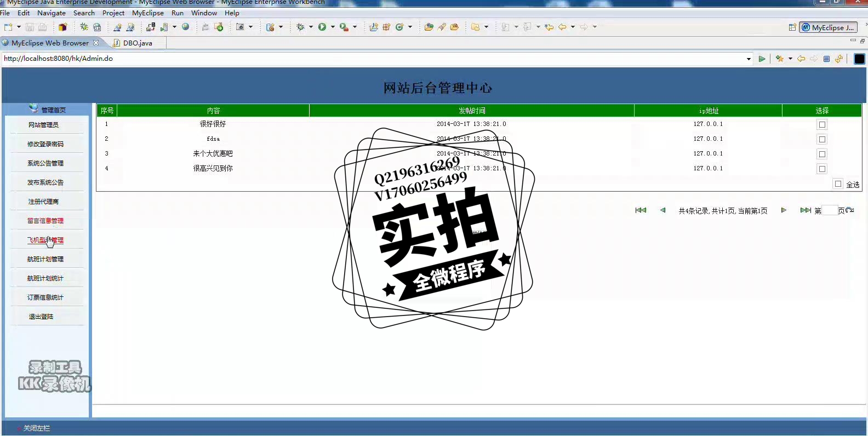
Task: Click the browser Refresh icon
Action: tap(839, 59)
